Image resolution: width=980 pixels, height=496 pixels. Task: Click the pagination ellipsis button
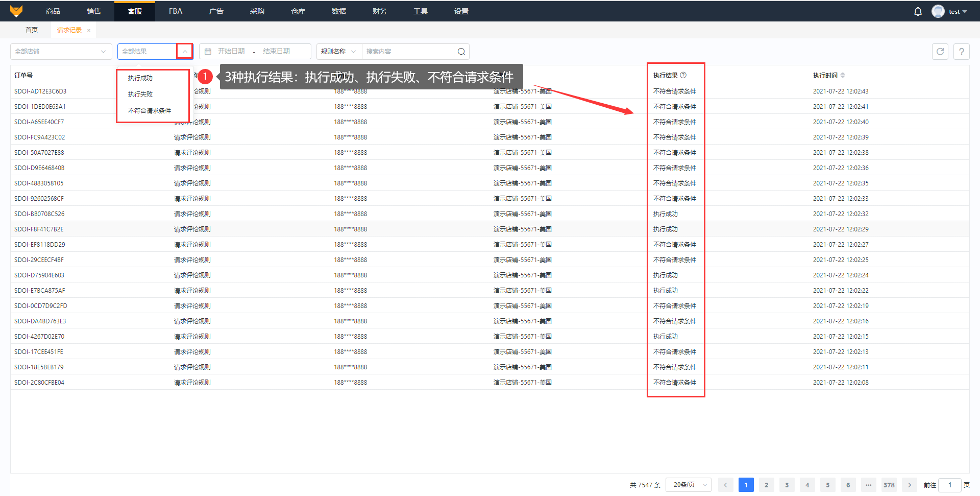click(868, 485)
